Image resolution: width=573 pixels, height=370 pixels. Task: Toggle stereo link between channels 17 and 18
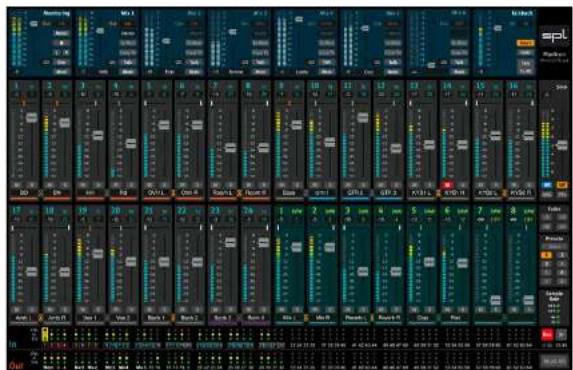41,318
